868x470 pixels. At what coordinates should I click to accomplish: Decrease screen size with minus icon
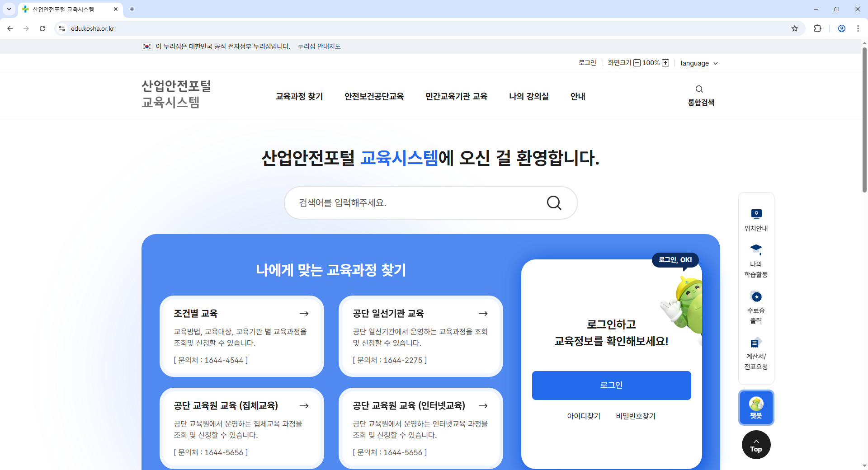637,63
